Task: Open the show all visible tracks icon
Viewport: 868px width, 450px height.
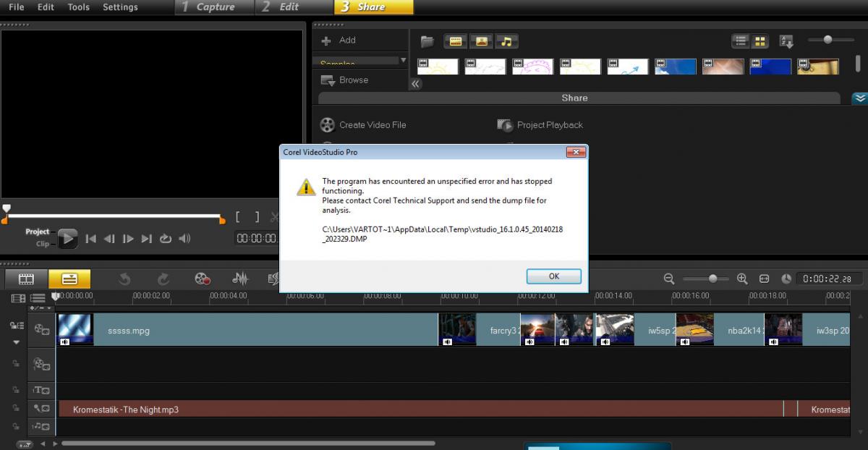Action: pos(18,298)
